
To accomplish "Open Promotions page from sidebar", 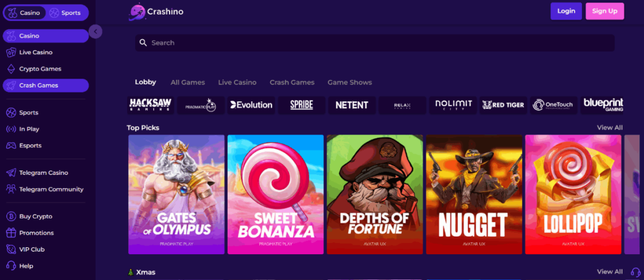I will click(45, 233).
